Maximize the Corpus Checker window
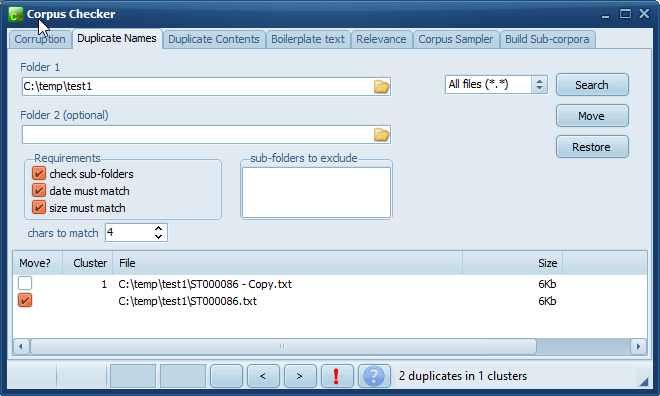 tap(625, 14)
